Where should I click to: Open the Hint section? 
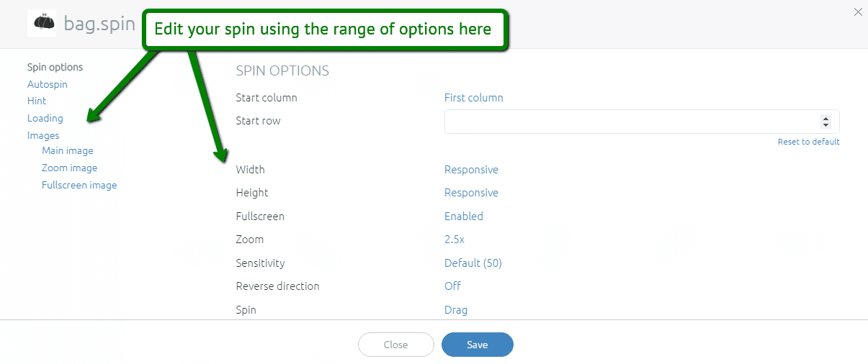(x=37, y=101)
